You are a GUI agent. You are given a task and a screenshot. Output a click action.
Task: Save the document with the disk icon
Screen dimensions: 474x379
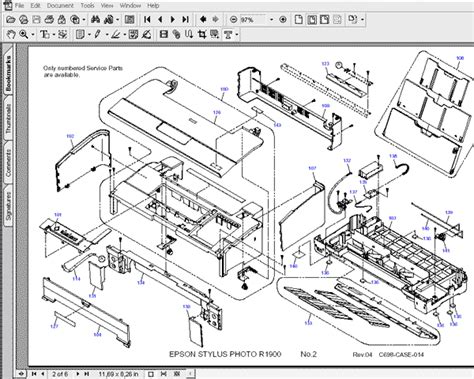[x=36, y=20]
